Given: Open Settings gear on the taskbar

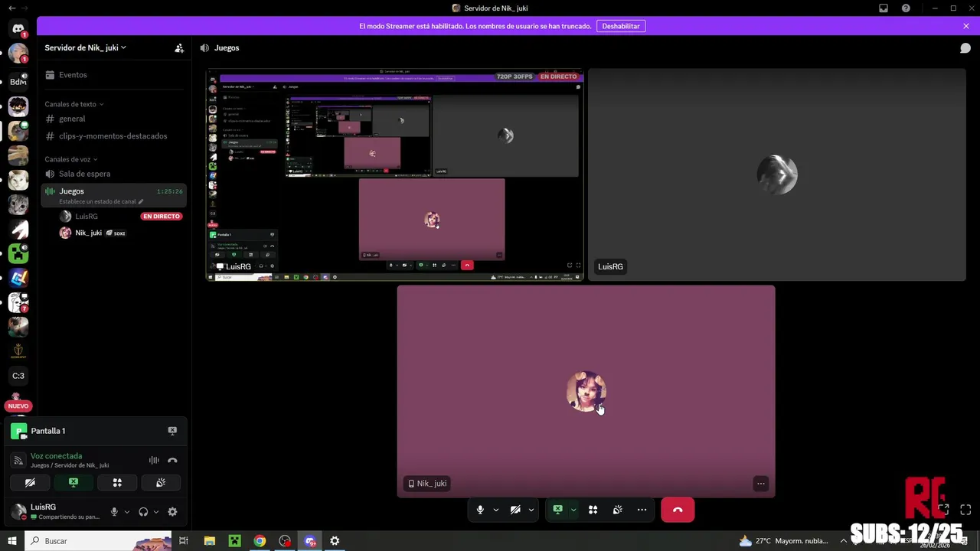Looking at the screenshot, I should (x=335, y=541).
